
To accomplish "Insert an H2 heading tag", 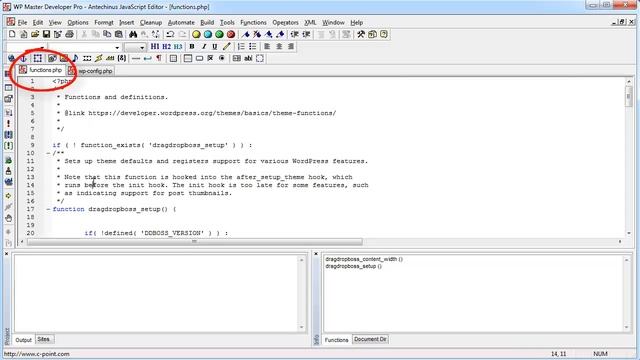I will pyautogui.click(x=166, y=47).
